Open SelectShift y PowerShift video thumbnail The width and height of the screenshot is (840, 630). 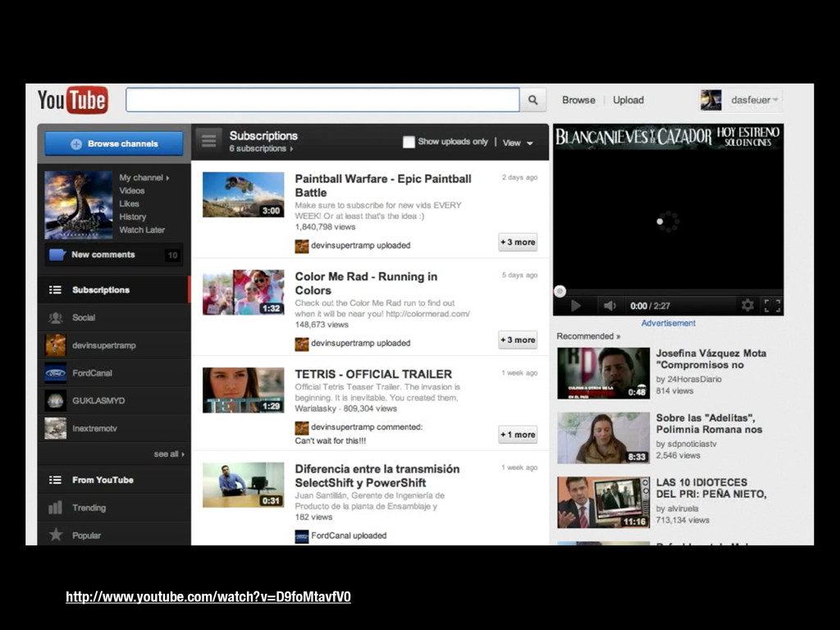(243, 485)
